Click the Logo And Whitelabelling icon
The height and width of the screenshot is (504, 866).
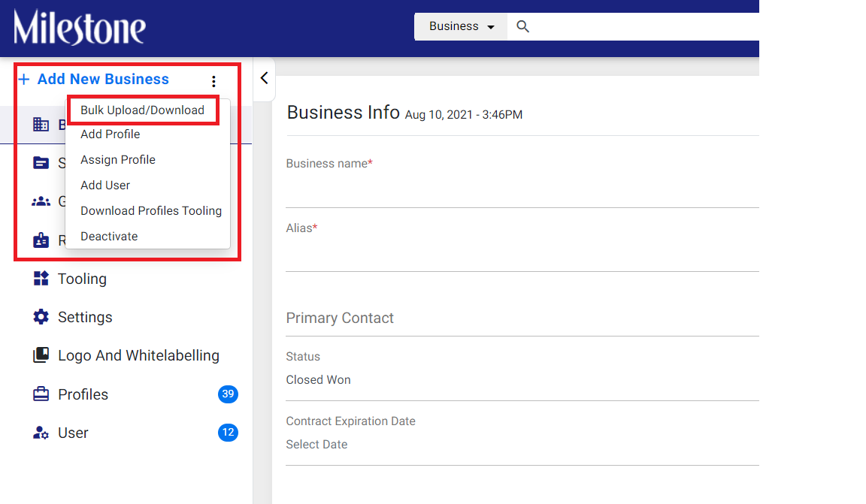pyautogui.click(x=41, y=355)
